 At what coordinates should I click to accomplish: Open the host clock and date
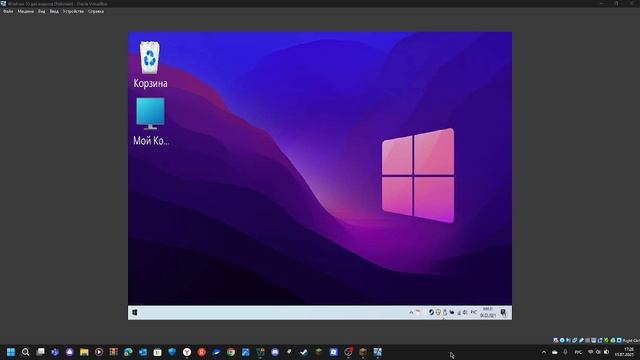(625, 352)
